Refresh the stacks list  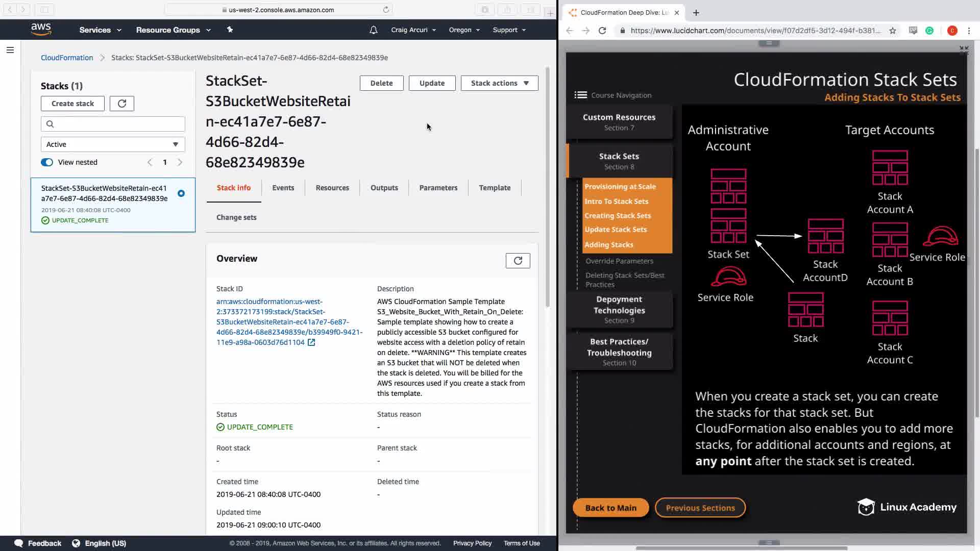point(121,104)
